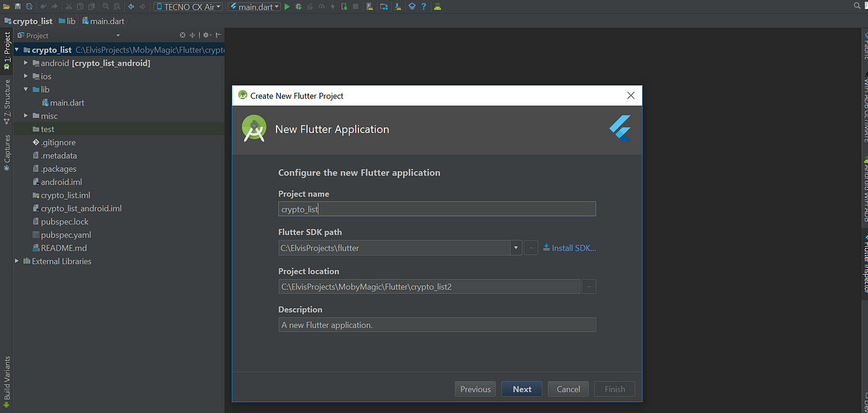
Task: Click the Cut scissors icon
Action: 68,6
